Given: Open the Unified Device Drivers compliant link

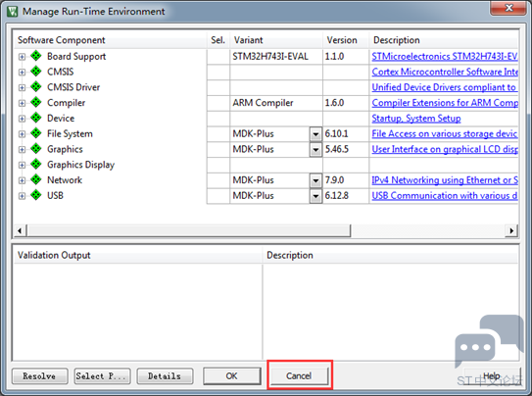Looking at the screenshot, I should 444,87.
